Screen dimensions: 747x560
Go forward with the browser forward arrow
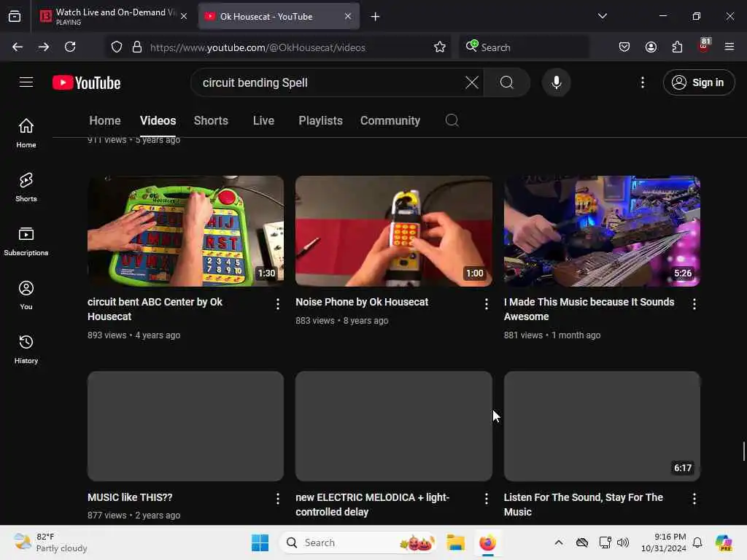43,47
